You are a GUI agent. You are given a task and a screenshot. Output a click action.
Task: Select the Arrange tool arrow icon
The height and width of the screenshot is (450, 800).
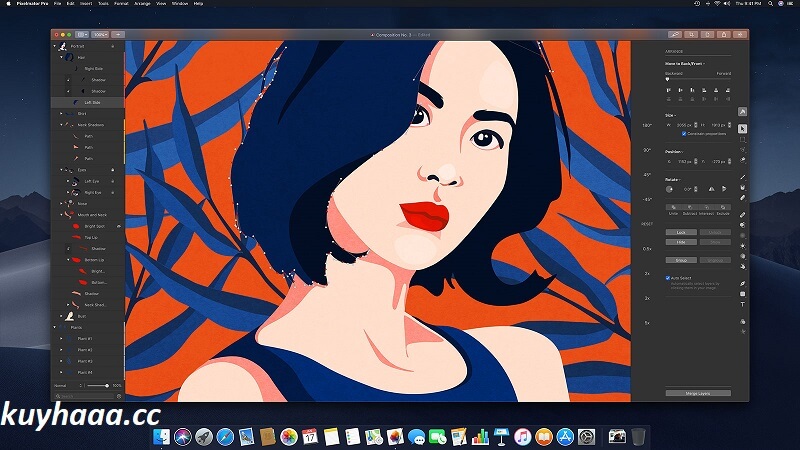pos(742,129)
